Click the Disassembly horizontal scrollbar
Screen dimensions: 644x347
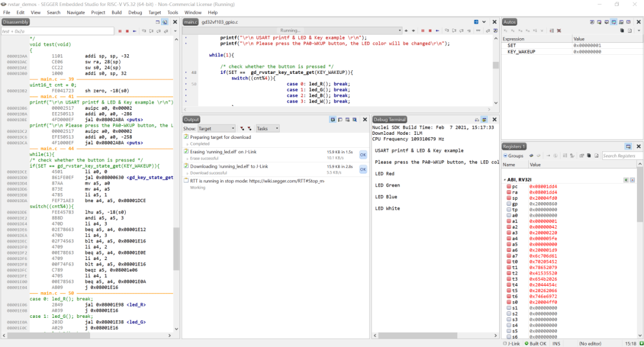tap(49, 336)
